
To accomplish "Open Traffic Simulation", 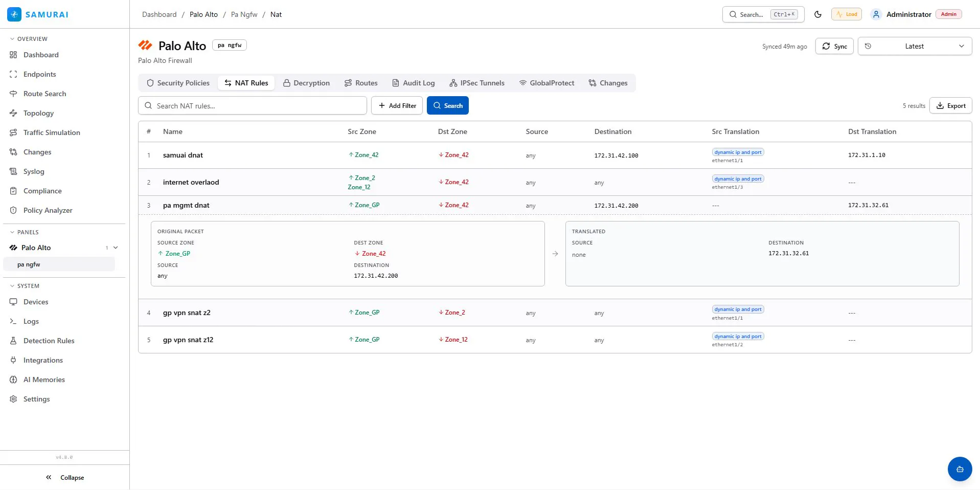I will click(x=52, y=132).
